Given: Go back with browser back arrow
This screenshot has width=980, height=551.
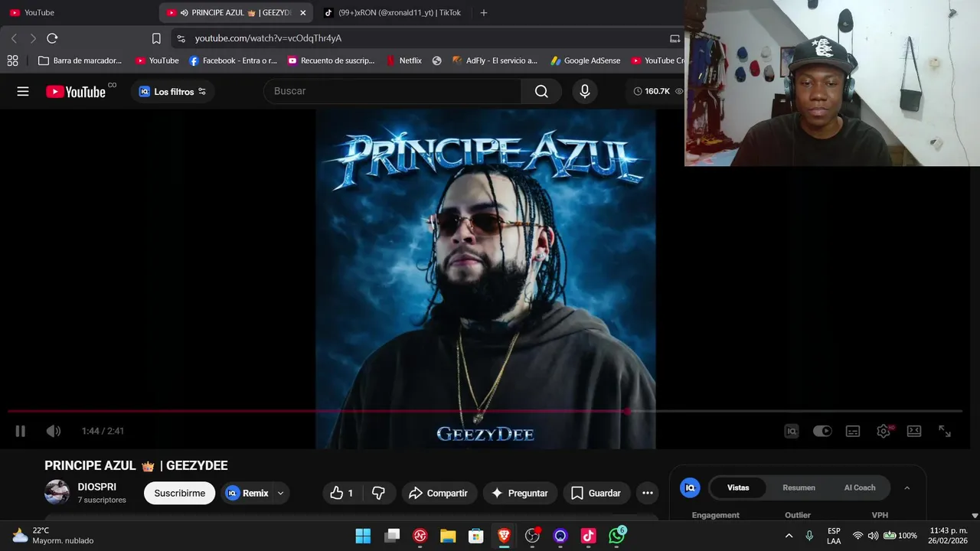Looking at the screenshot, I should (14, 38).
